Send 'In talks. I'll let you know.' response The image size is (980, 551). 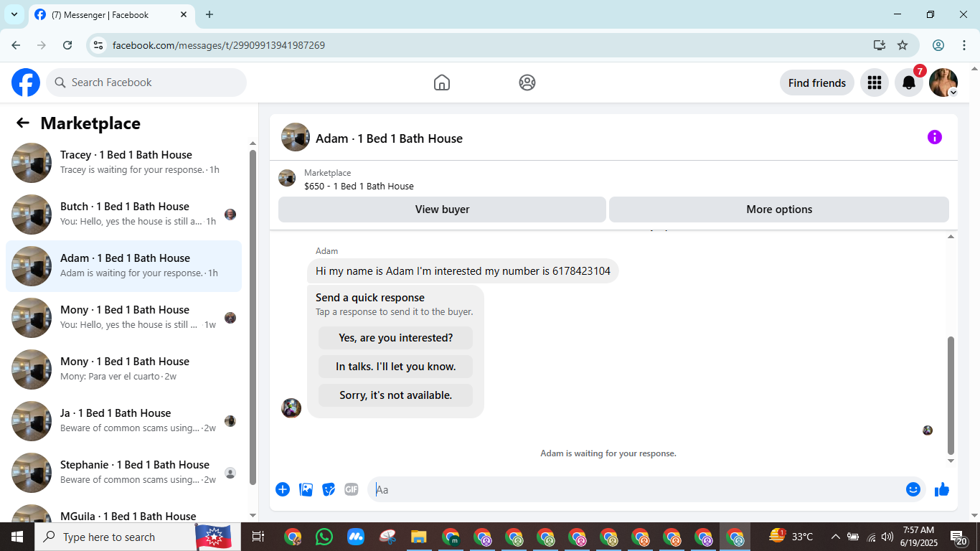pyautogui.click(x=396, y=367)
